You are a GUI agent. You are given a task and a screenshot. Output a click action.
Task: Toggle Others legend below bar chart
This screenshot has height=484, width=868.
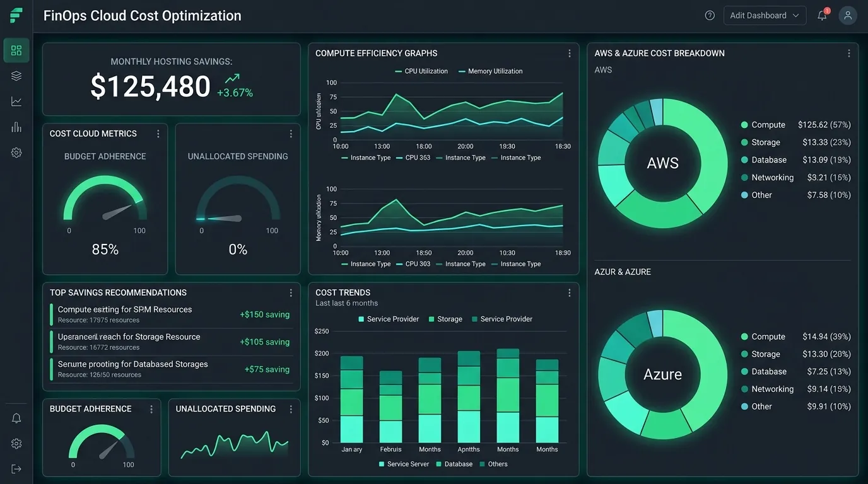point(493,464)
